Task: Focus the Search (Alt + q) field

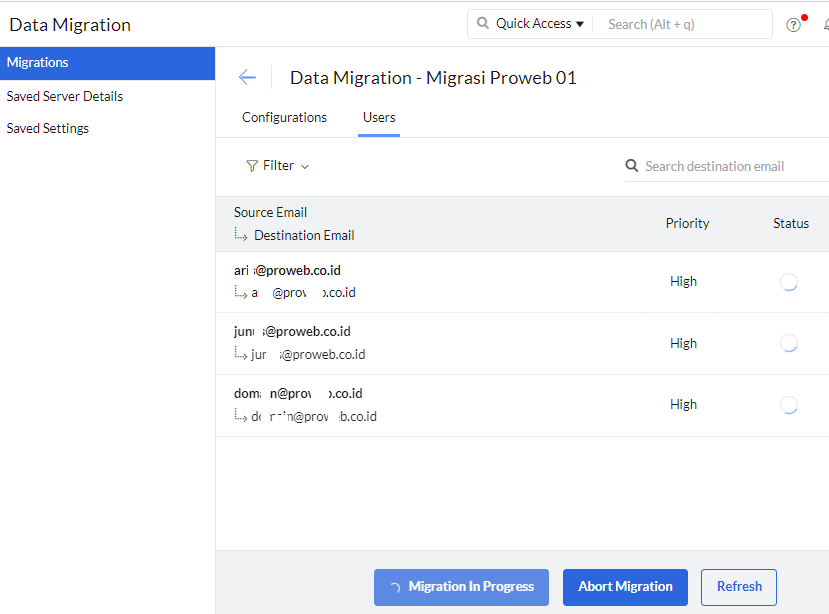Action: (x=685, y=24)
